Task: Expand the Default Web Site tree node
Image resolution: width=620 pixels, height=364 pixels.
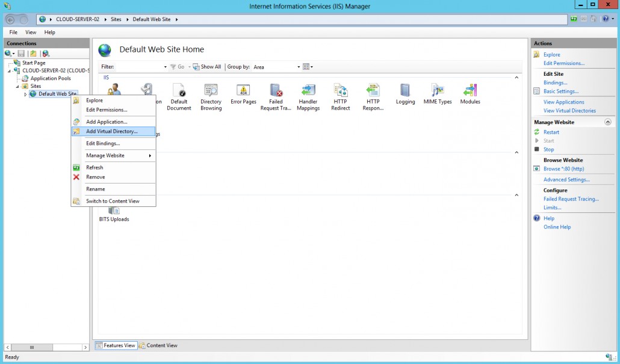Action: pyautogui.click(x=26, y=94)
